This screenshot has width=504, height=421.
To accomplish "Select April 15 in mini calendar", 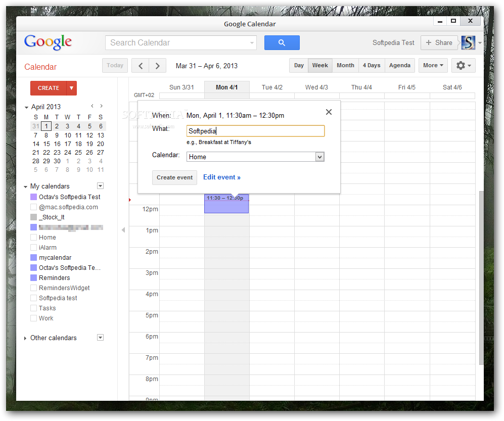I will point(47,144).
